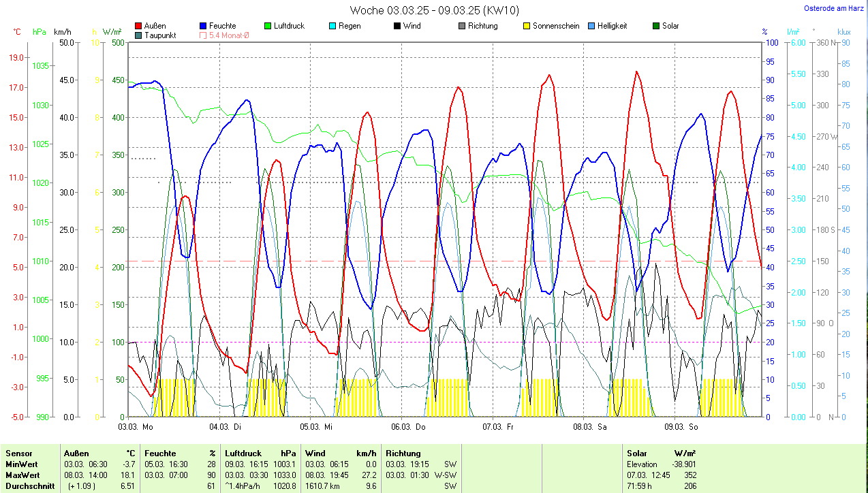Click the Taupunkt legend square
Image resolution: width=868 pixels, height=493 pixels.
pyautogui.click(x=138, y=35)
